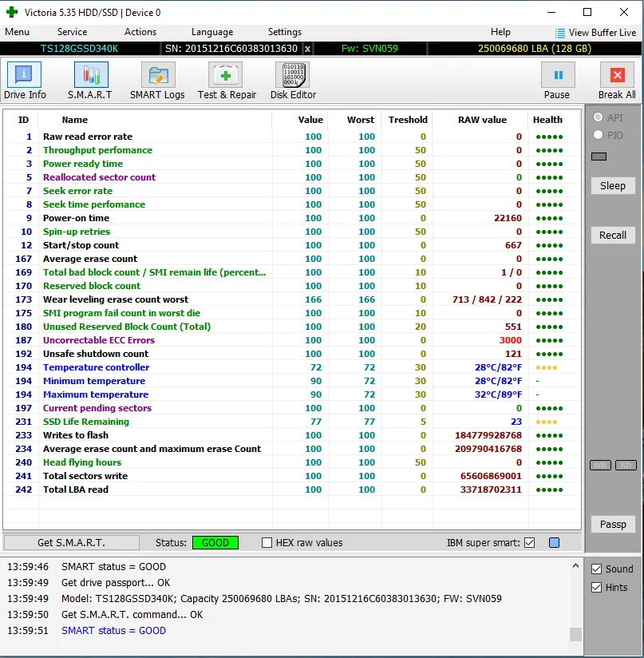The height and width of the screenshot is (658, 644).
Task: Open the Menu menu
Action: click(18, 32)
